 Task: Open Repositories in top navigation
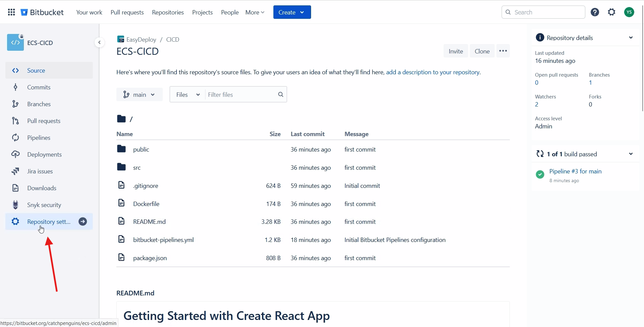pos(168,12)
